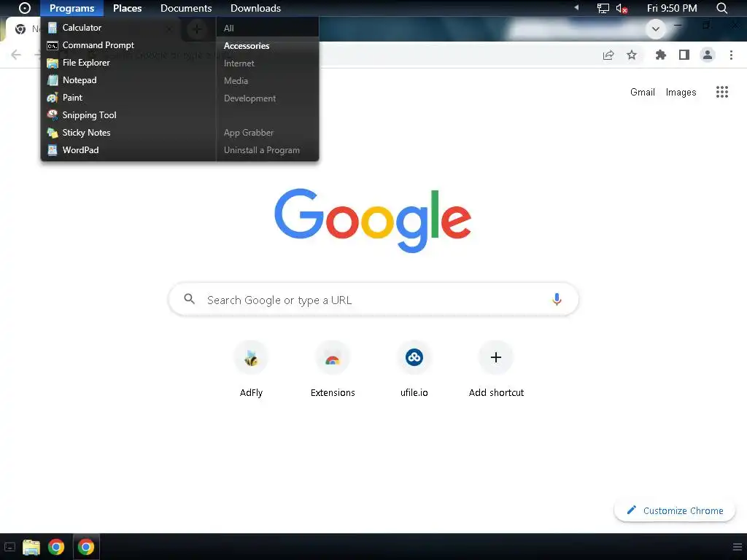Click the circular start icon in top bar
747x560 pixels.
pos(25,8)
